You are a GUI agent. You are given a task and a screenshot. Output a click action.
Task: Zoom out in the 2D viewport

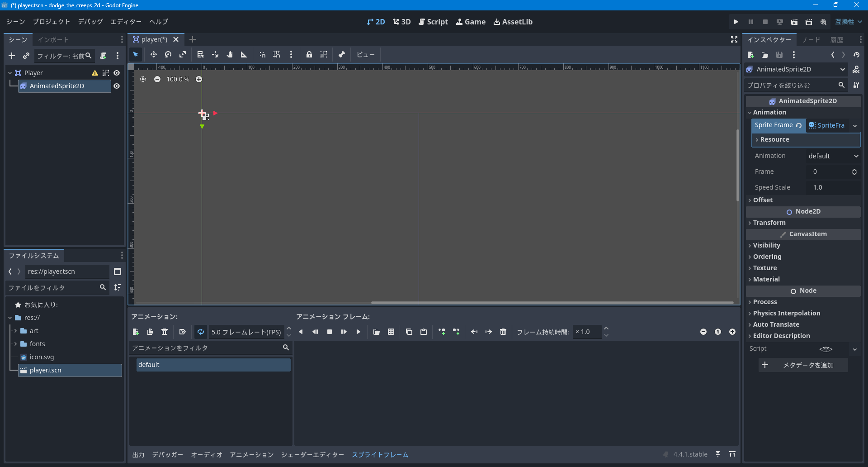(x=157, y=79)
